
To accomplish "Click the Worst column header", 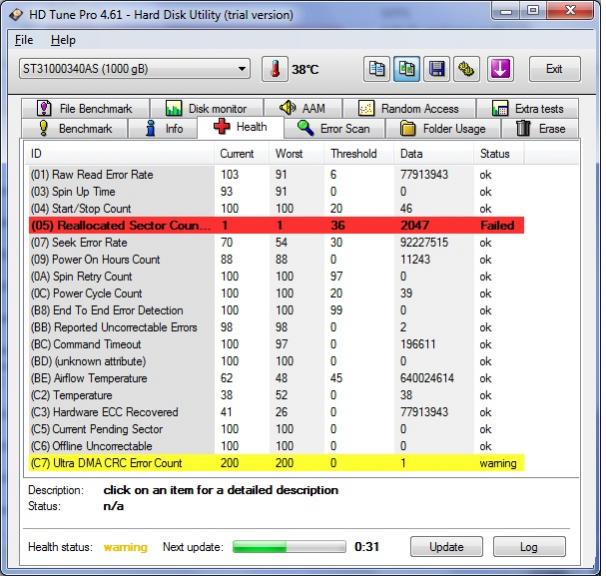I will (x=296, y=153).
